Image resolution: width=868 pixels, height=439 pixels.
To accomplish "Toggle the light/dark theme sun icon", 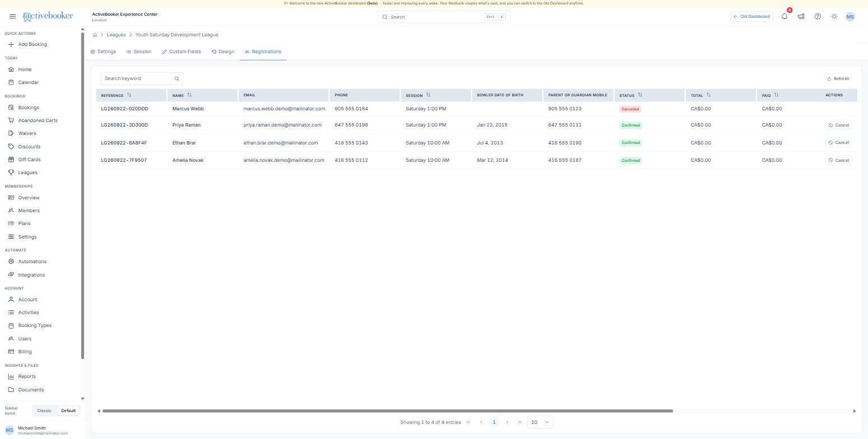I will (x=834, y=16).
